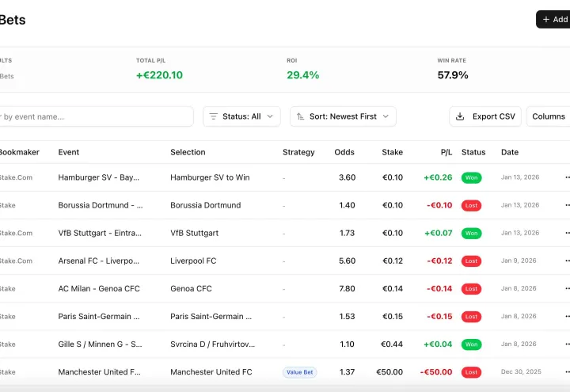Select event Gille S / Minnen G - S...
This screenshot has height=392, width=570.
point(100,344)
